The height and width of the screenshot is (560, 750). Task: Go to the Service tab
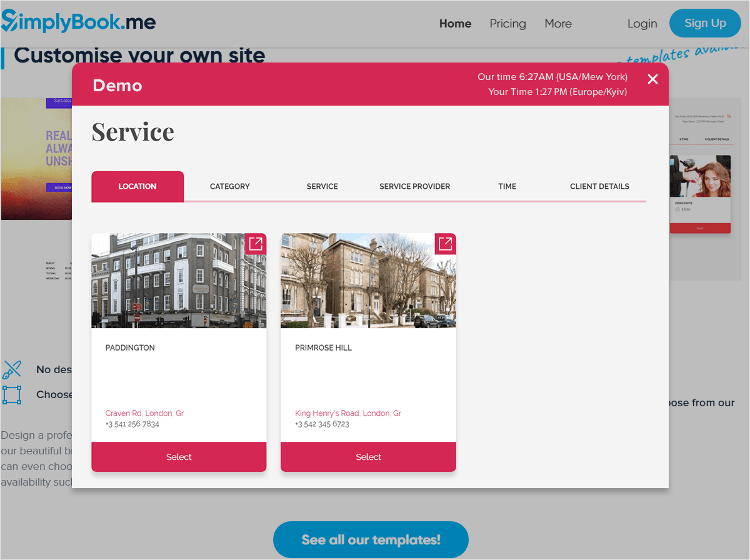click(x=322, y=186)
